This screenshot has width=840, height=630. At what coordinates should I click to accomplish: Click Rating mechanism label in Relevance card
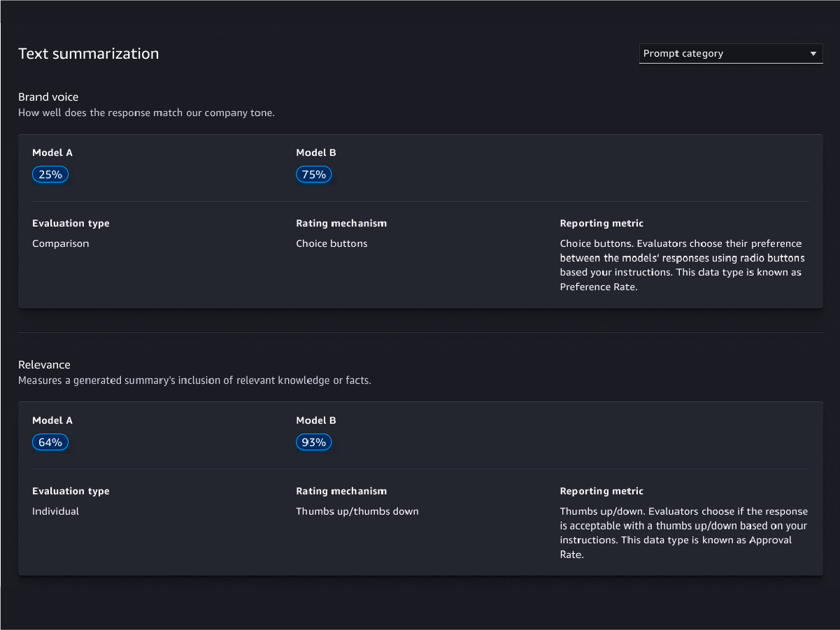click(341, 492)
